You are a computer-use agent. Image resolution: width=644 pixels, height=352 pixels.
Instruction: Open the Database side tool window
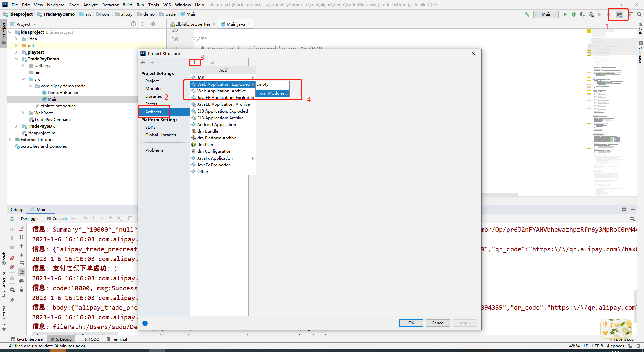click(x=641, y=52)
